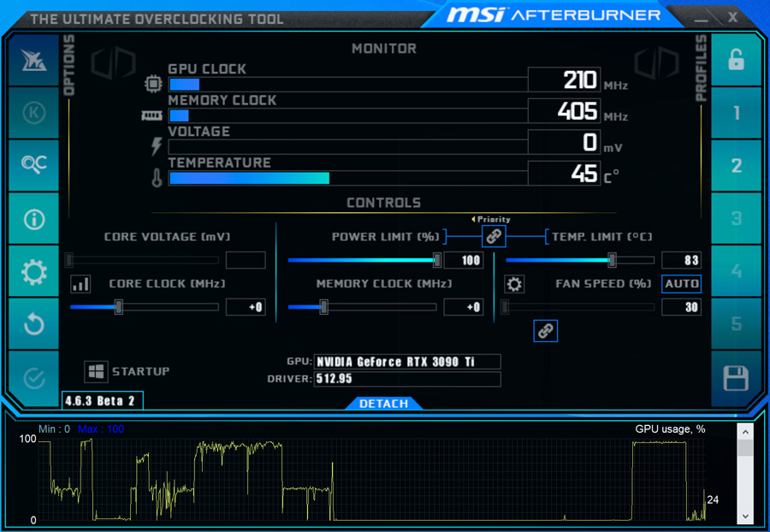
Task: Close Afterburner with the X button
Action: 732,17
